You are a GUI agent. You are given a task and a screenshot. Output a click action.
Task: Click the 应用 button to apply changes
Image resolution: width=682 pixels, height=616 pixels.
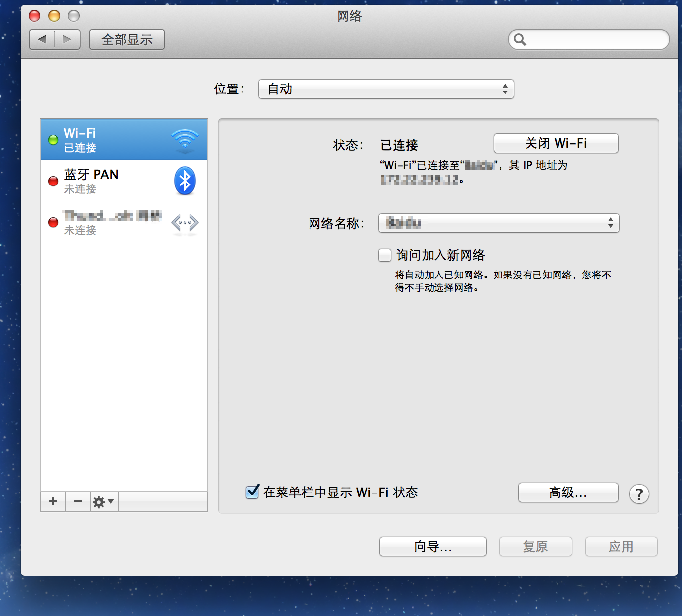[x=621, y=547]
